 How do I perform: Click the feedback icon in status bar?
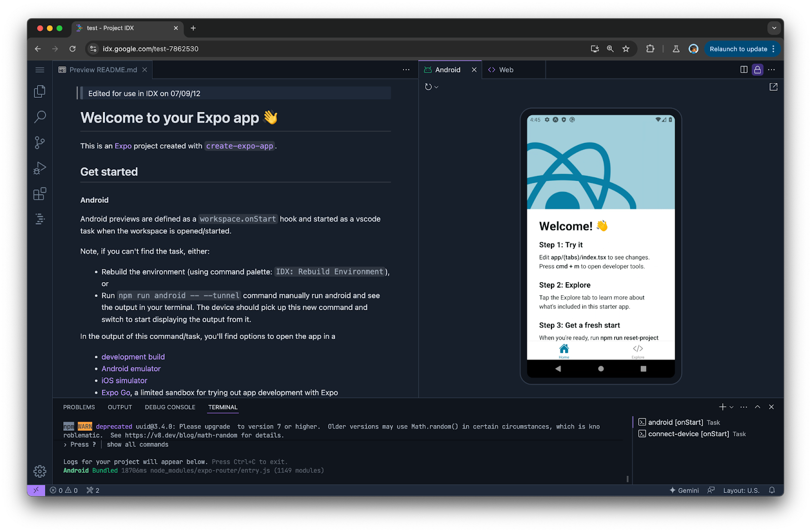(711, 490)
